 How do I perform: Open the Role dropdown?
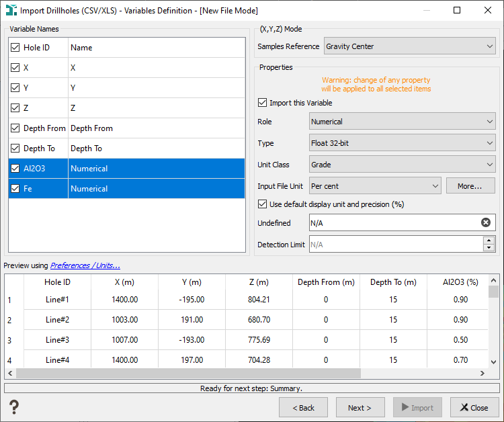402,122
